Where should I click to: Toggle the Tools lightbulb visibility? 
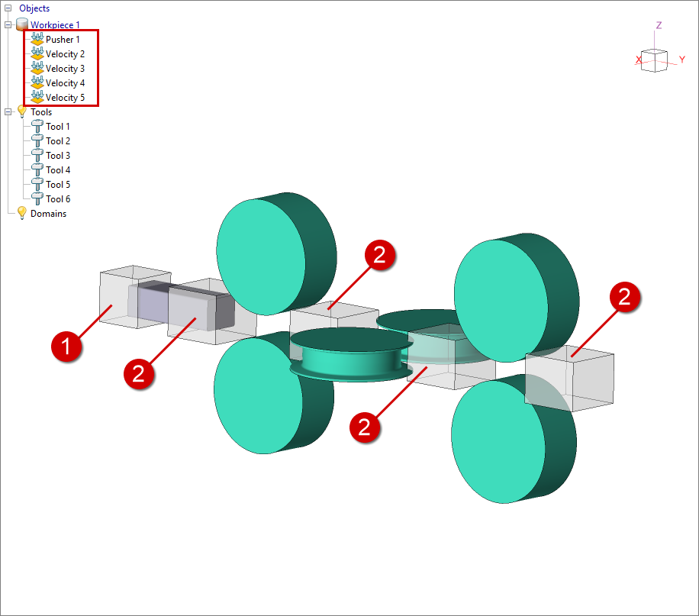click(x=22, y=112)
